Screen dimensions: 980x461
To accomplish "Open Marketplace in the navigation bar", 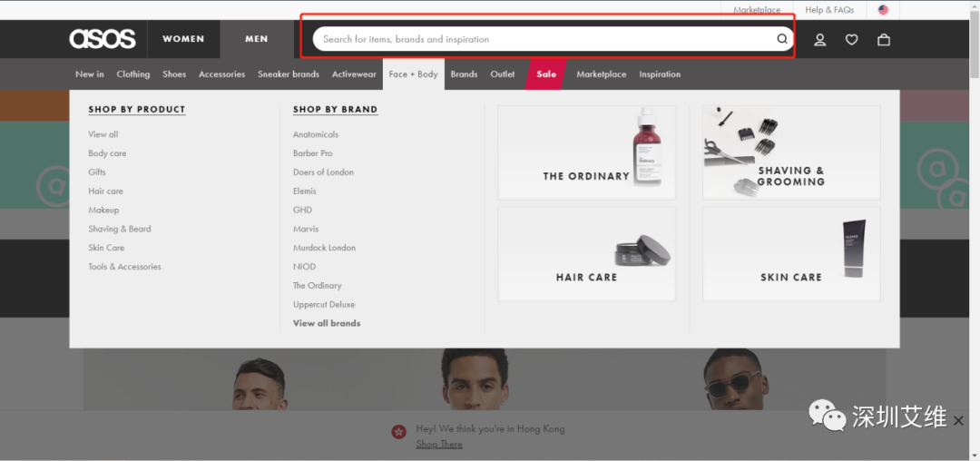I will click(602, 74).
